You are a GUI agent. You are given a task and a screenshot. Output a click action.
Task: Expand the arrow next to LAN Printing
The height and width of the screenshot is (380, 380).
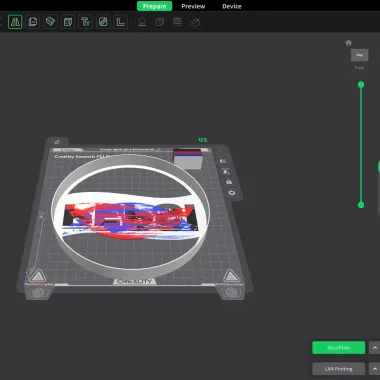tap(375, 369)
